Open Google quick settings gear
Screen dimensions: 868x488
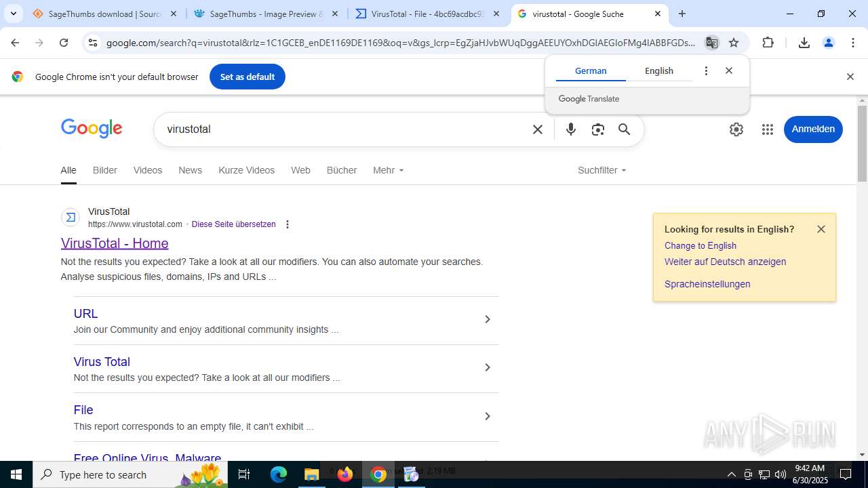[x=736, y=129]
